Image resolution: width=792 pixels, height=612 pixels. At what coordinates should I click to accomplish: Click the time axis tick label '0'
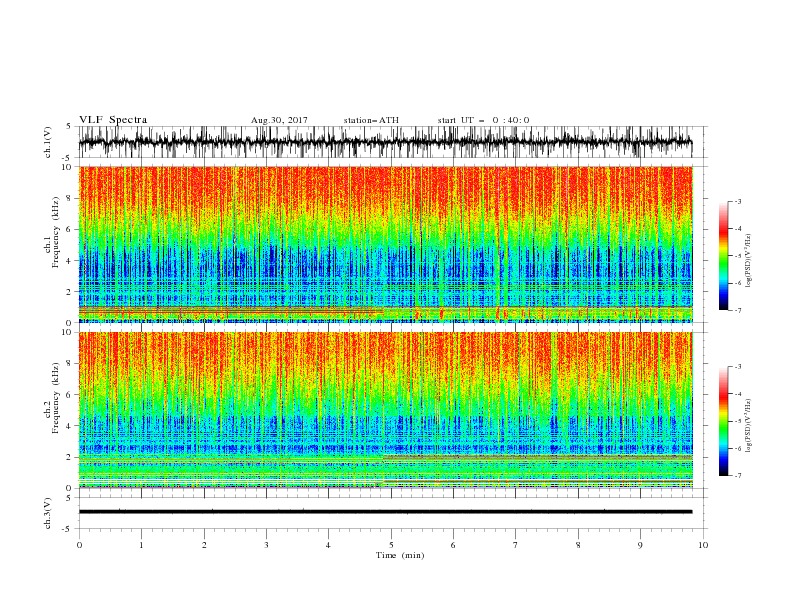point(79,545)
